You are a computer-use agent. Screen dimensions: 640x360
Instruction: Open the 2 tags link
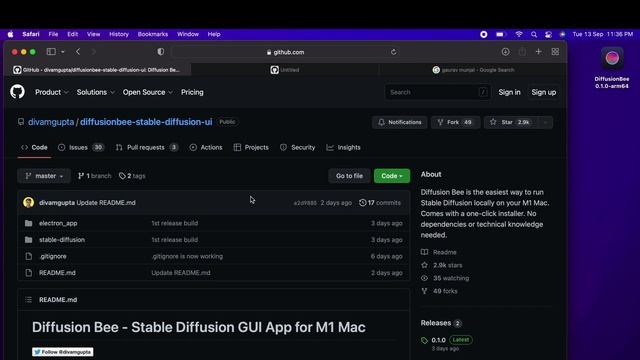pos(132,176)
